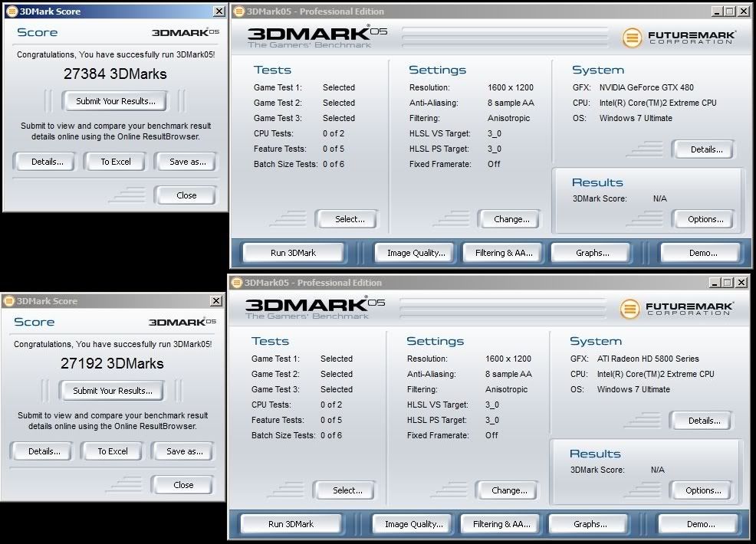Click 3DMARK05 logo in the 27192 score dialog
Viewport: 756px width, 544px height.
coord(182,322)
